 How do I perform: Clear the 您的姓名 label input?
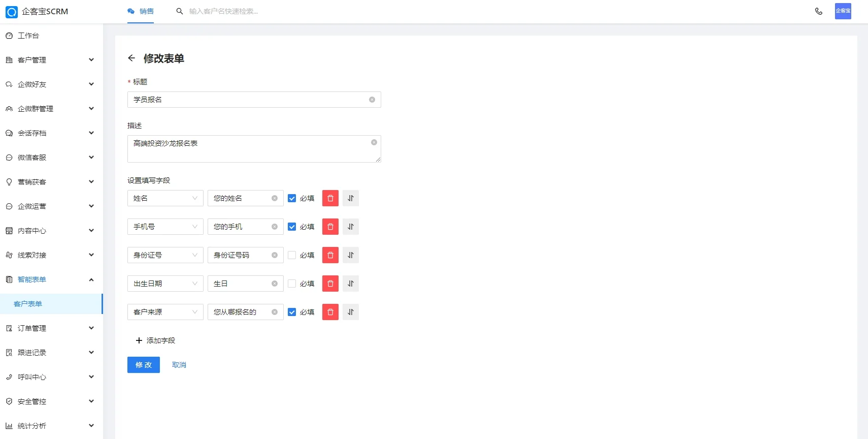point(275,198)
